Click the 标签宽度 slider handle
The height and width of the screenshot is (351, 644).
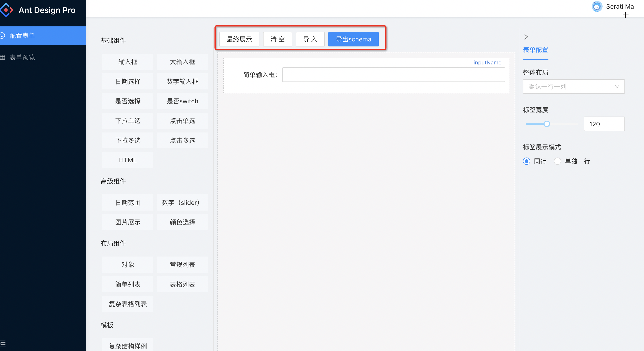click(547, 124)
